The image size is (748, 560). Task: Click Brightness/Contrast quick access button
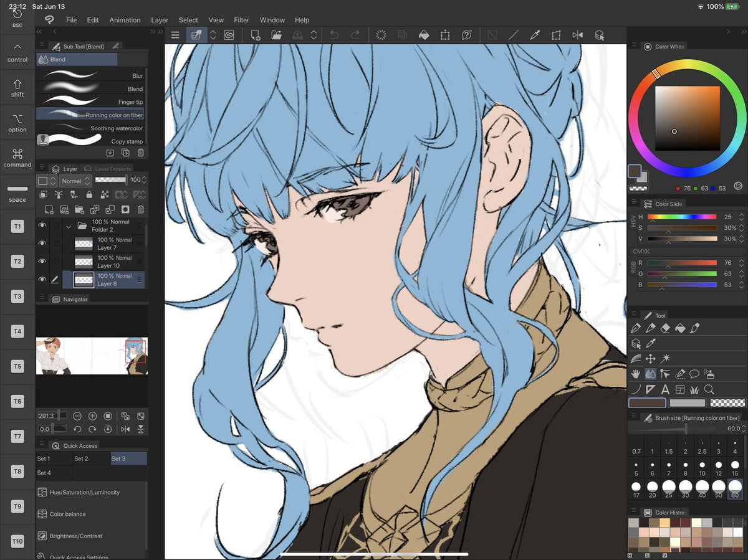91,536
